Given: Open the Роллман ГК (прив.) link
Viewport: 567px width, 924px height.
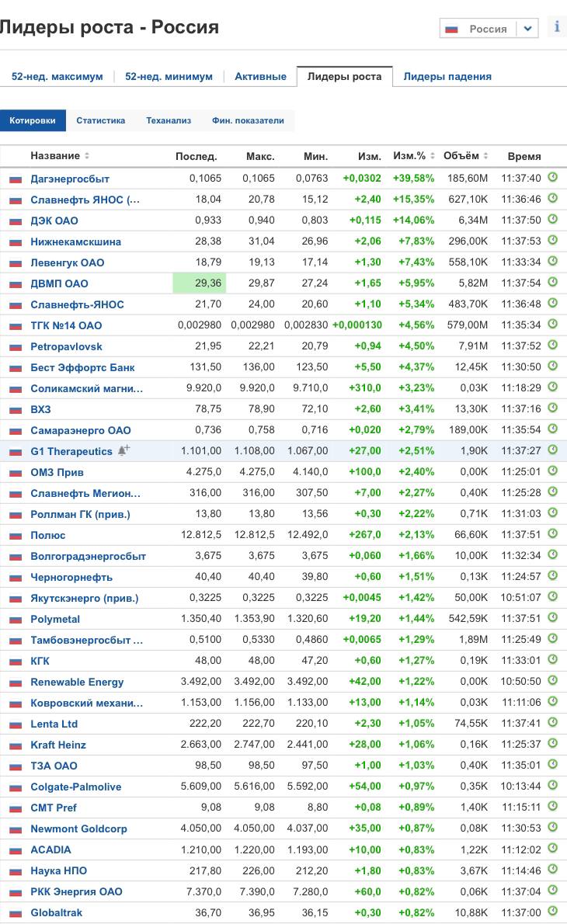Looking at the screenshot, I should click(x=80, y=514).
